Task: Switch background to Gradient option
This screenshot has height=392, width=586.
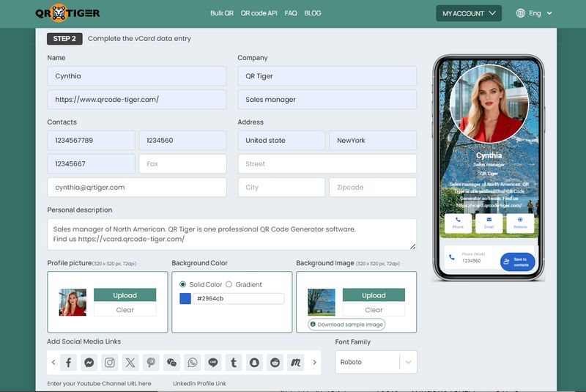Action: tap(229, 284)
